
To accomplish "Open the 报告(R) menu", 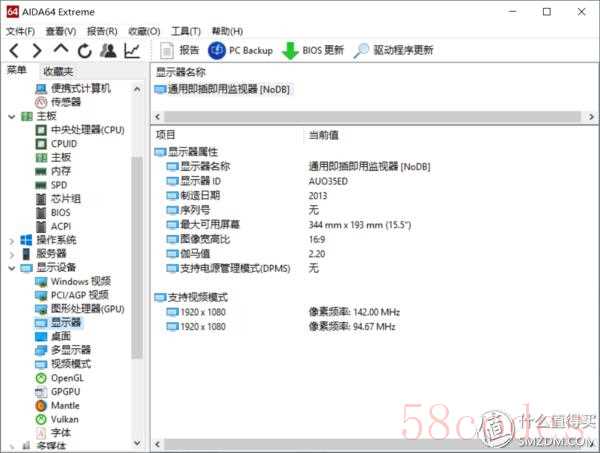I will [x=102, y=31].
